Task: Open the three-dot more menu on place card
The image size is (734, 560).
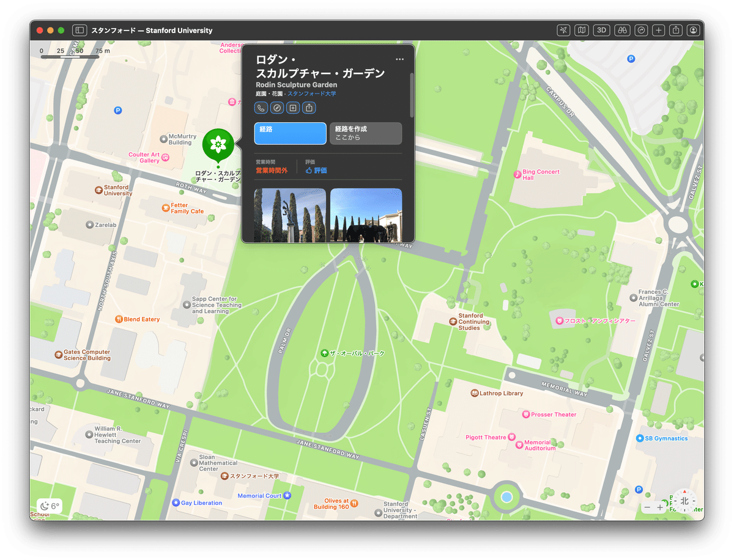Action: [x=399, y=59]
